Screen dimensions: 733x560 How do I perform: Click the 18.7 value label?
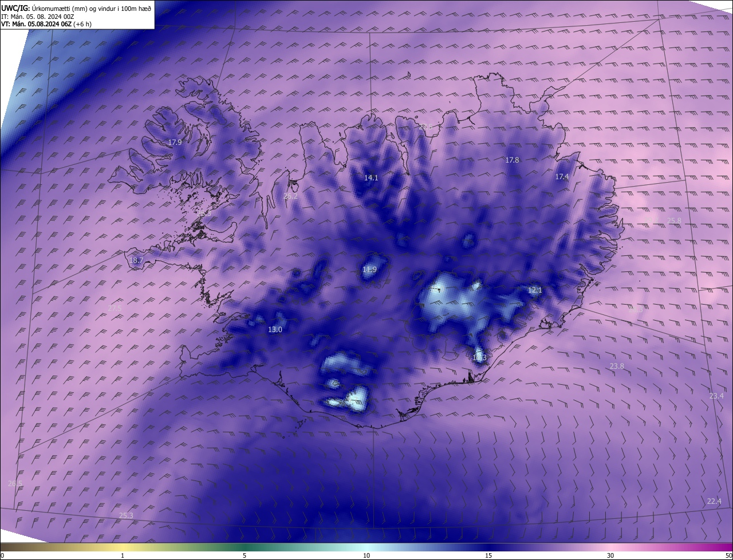(x=136, y=260)
